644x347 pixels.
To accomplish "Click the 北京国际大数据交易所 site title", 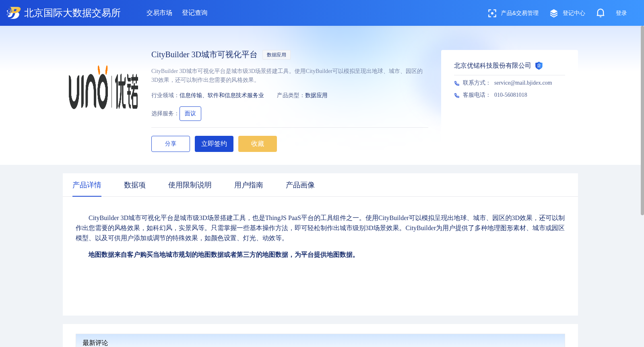I will (x=72, y=13).
